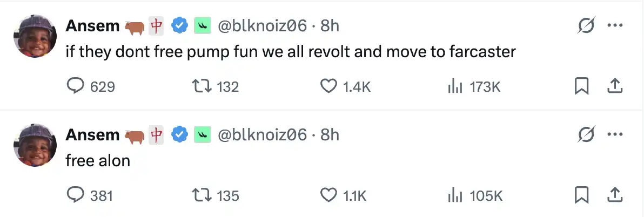
Task: Click @blknoiz06 handle on first tweet
Action: tap(262, 25)
